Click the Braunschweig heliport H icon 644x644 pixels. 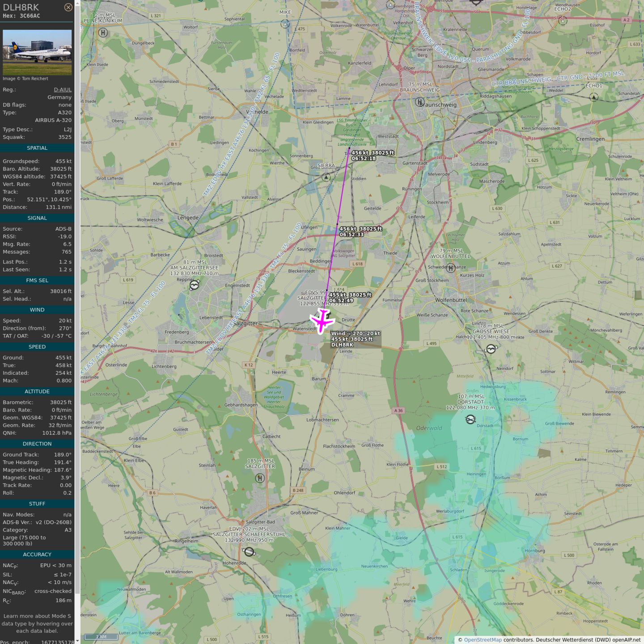pos(419,102)
